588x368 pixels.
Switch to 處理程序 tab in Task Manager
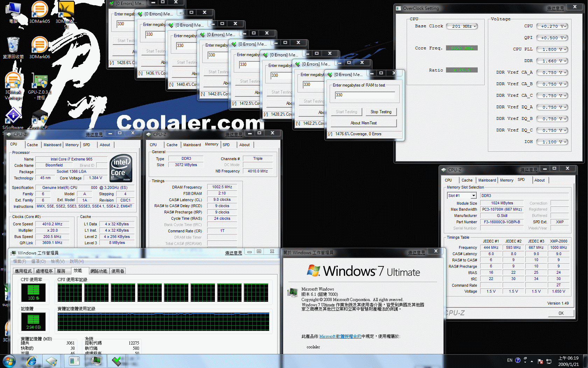pyautogui.click(x=44, y=271)
